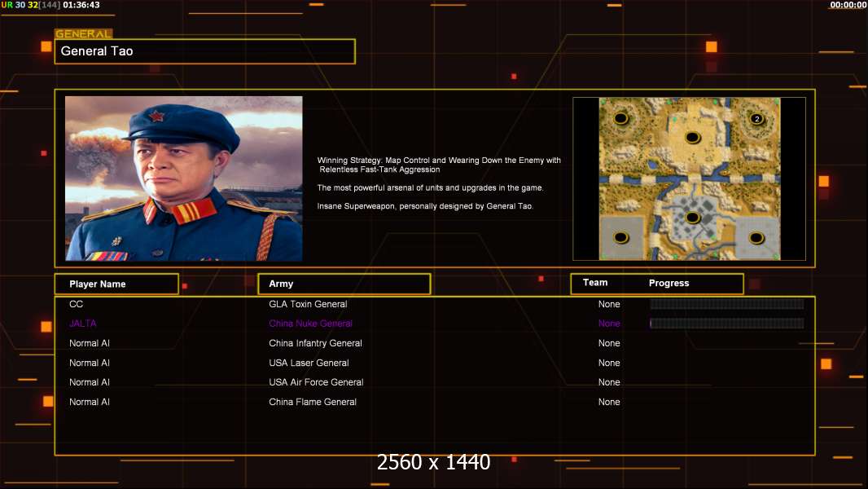
Task: Click None team value in USA Laser row
Action: point(609,363)
